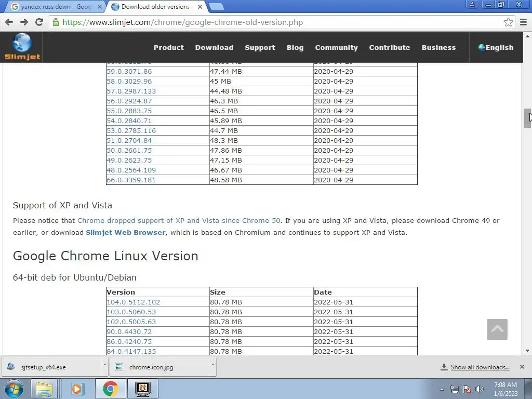
Task: Download Chrome version 56.0.2924.87
Action: 129,101
